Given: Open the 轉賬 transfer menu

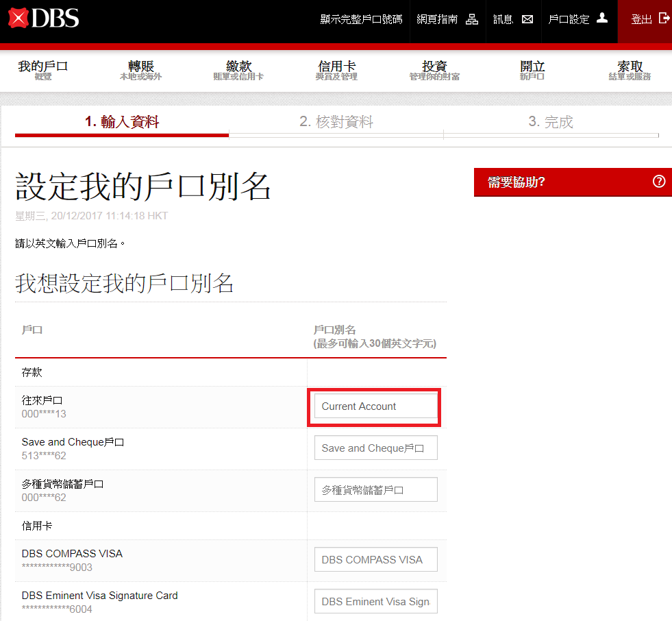Looking at the screenshot, I should [141, 71].
